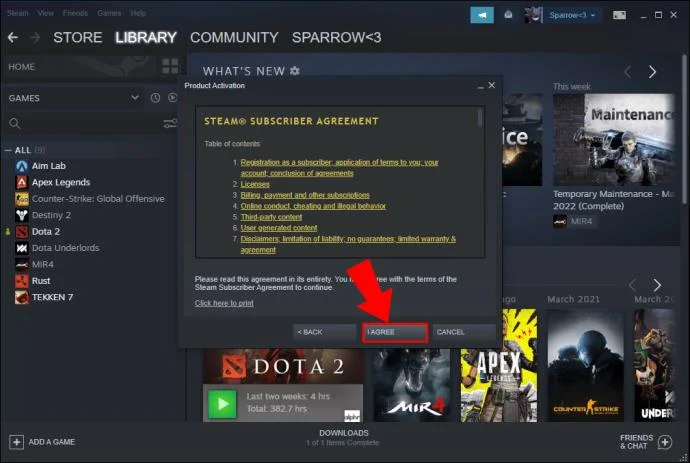Open the User generated content link
Viewport: 690px width, 463px height.
[279, 228]
